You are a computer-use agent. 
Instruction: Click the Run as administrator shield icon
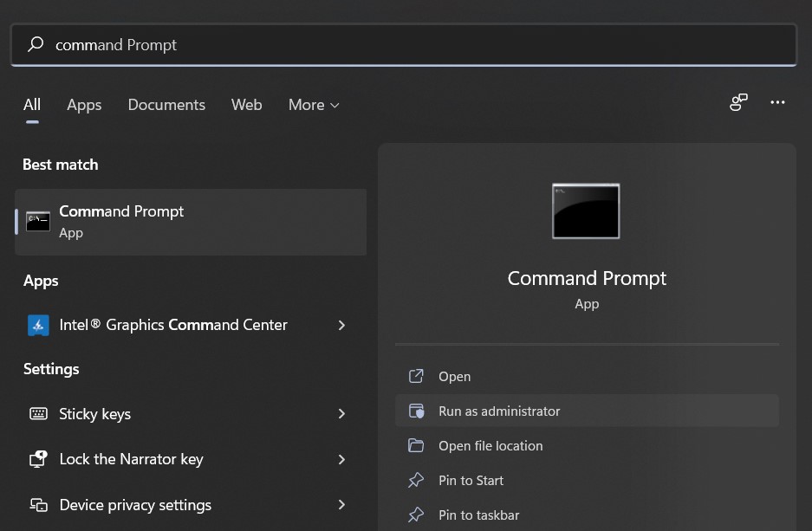coord(416,411)
